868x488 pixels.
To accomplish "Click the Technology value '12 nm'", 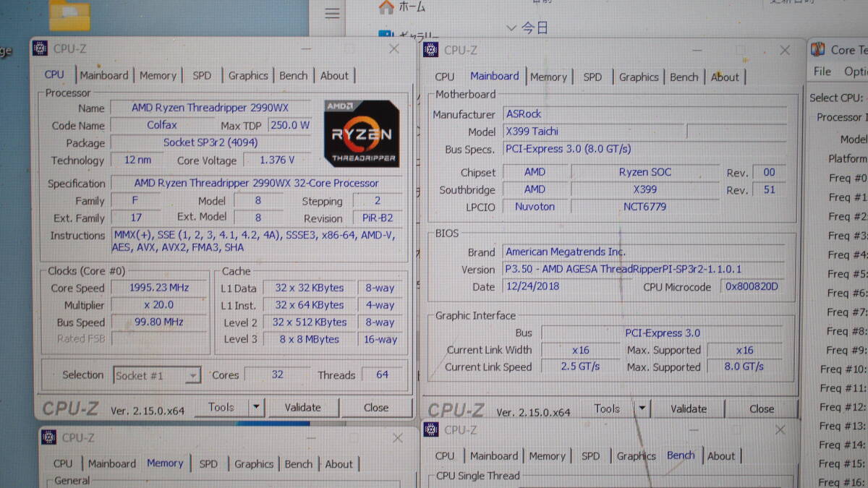I will 137,160.
